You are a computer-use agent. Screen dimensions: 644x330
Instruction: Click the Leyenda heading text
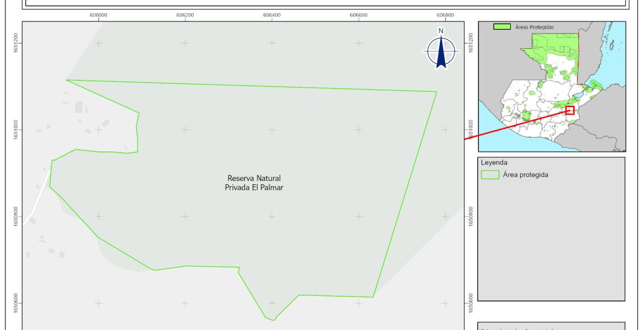coord(494,163)
